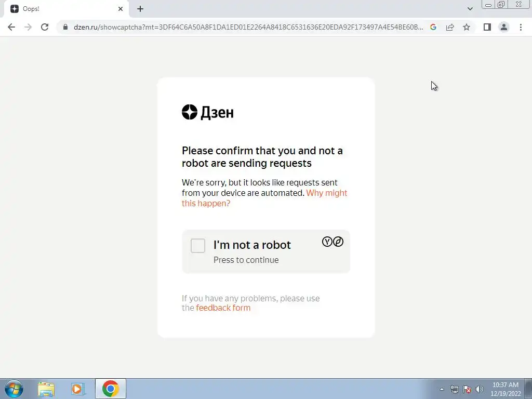This screenshot has width=532, height=399.
Task: Click the Yandex SmartCaptcha logo icons
Action: (x=332, y=242)
